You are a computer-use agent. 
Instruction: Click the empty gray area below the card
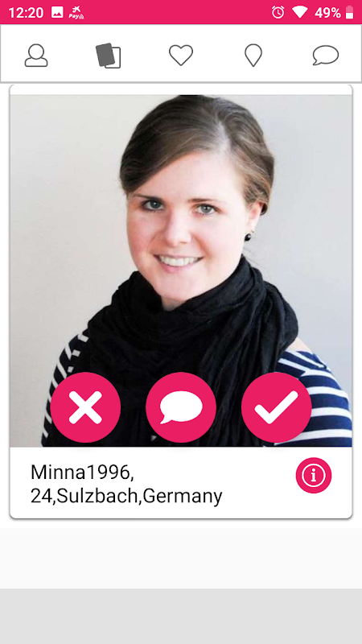coord(181,616)
